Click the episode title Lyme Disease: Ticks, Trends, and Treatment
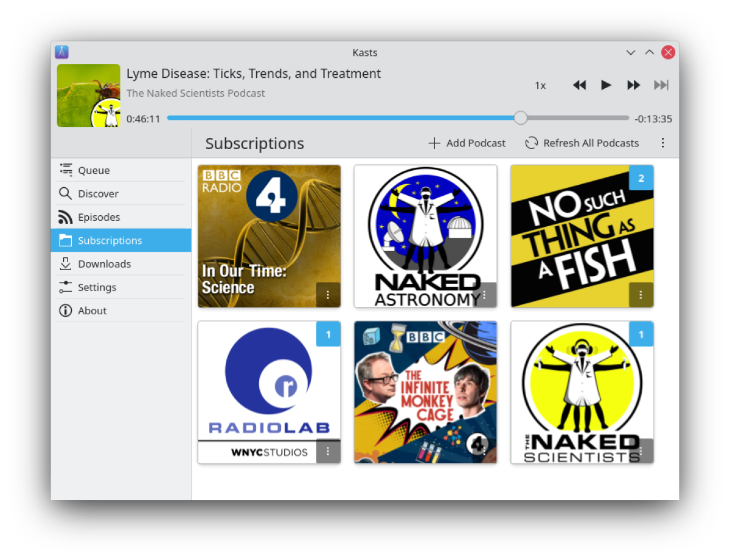 coord(254,74)
